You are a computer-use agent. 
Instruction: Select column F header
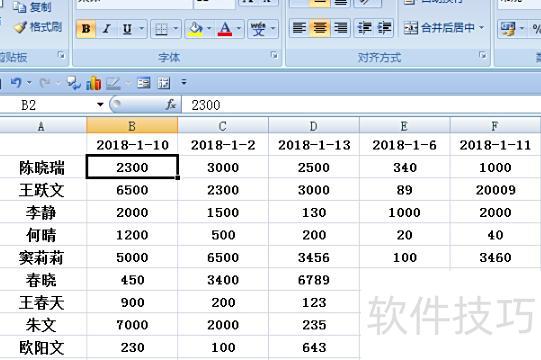pos(495,126)
